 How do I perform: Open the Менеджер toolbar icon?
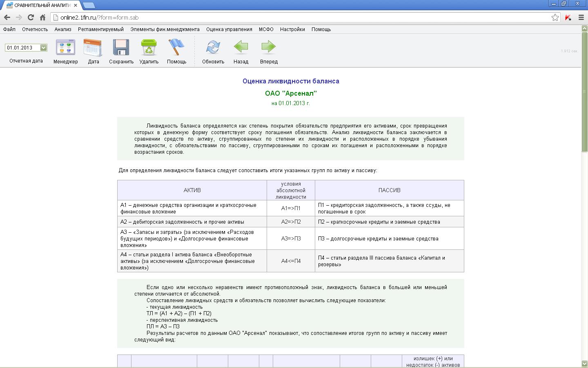point(65,47)
